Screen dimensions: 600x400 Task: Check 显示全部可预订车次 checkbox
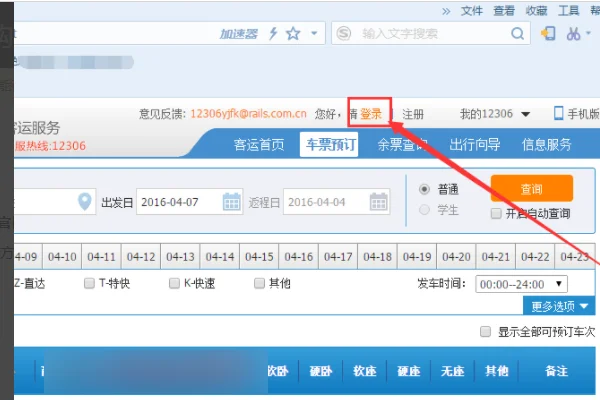pyautogui.click(x=485, y=331)
